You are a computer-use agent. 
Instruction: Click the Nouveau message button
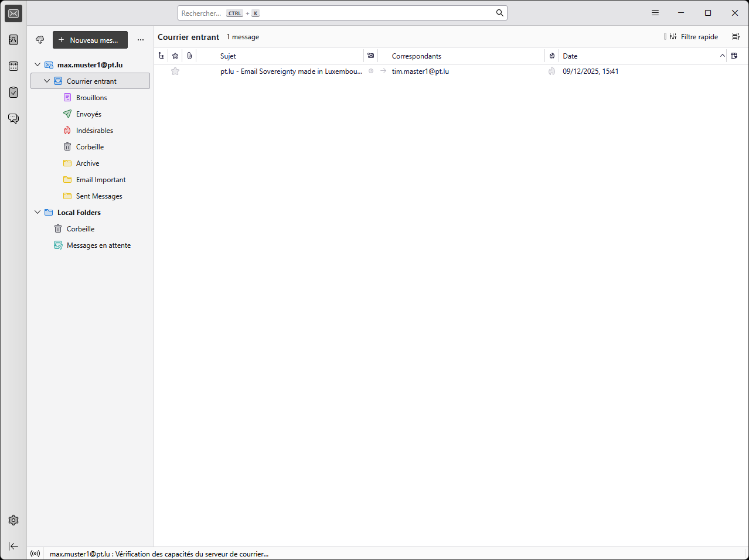[90, 40]
